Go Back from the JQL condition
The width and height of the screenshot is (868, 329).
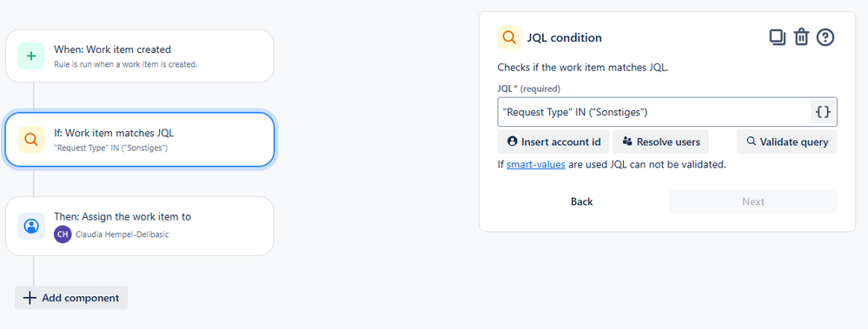tap(582, 201)
